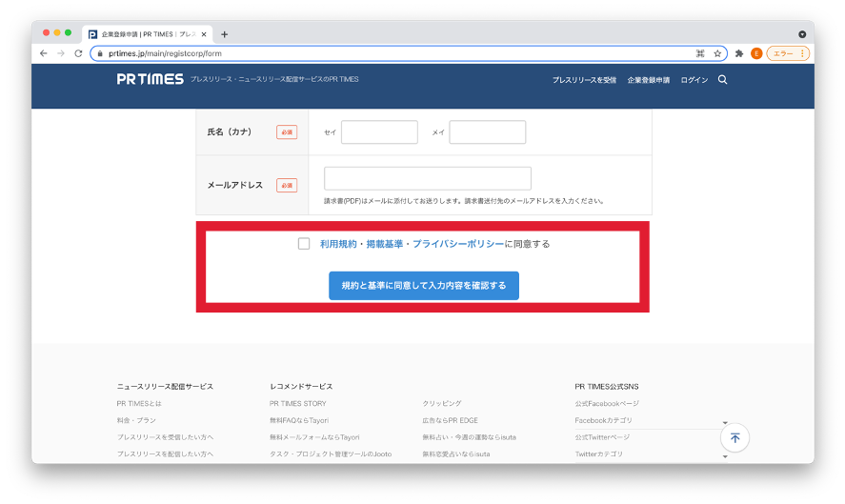Image resolution: width=845 pixels, height=504 pixels.
Task: Click the PR TIMES logo
Action: click(151, 80)
